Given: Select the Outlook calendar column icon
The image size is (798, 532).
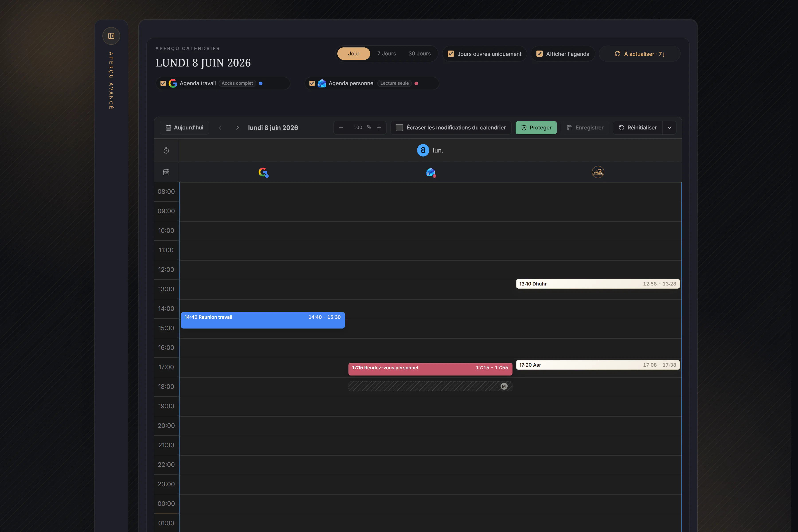Looking at the screenshot, I should coord(430,172).
